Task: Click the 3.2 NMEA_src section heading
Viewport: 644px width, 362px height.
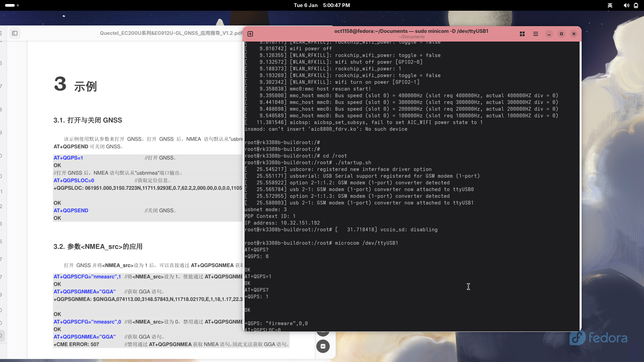Action: tap(98, 247)
